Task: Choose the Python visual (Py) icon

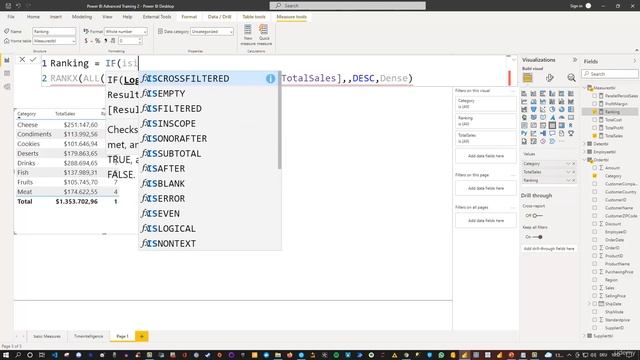Action: (524, 133)
